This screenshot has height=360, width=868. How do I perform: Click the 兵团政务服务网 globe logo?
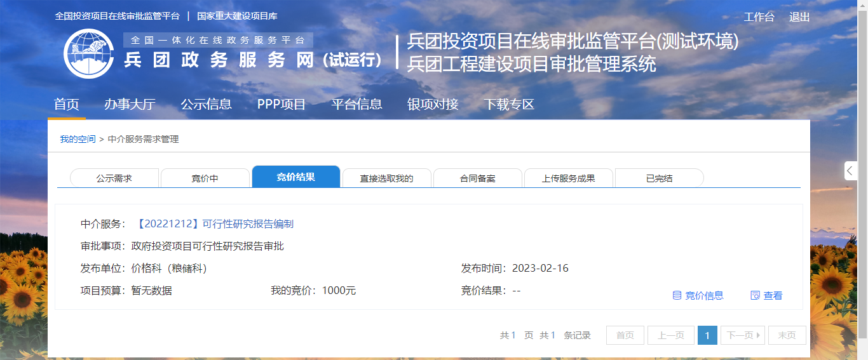pos(88,54)
